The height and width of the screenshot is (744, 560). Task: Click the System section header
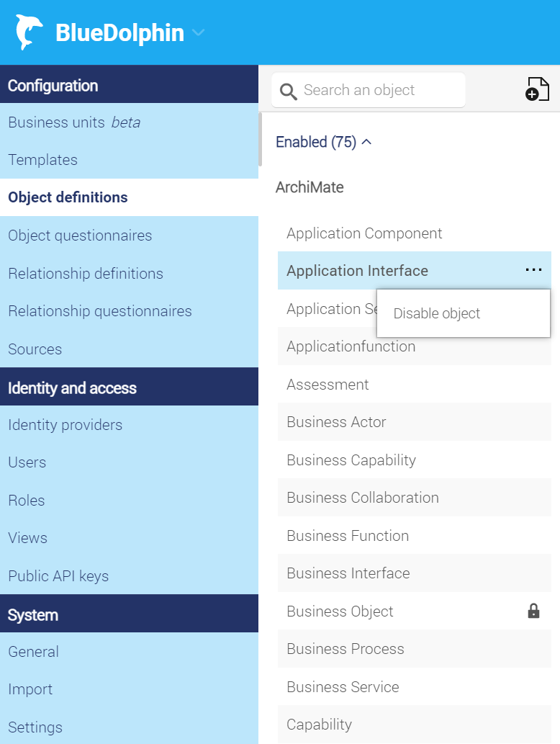tap(129, 614)
